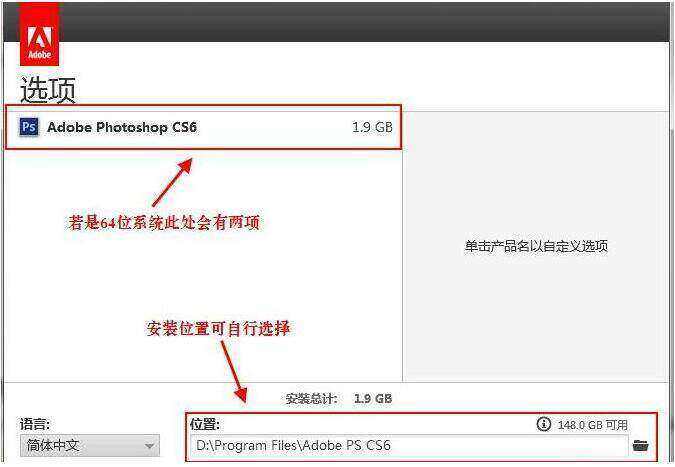Click the lower red arrow pointing at 位置
Viewport: 675px width, 467px height.
click(234, 372)
